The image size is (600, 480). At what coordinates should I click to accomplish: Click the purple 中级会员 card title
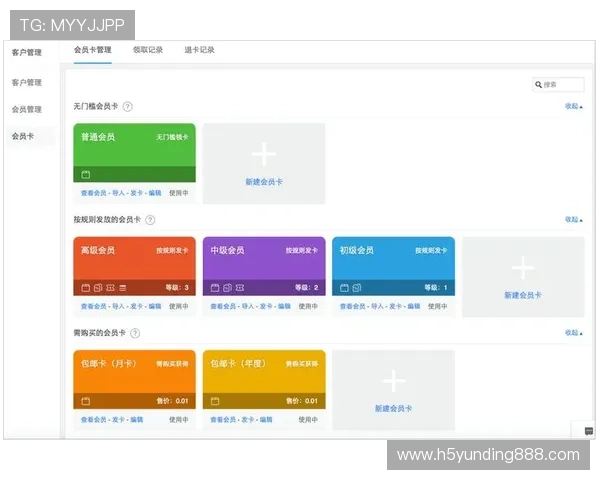click(x=227, y=250)
